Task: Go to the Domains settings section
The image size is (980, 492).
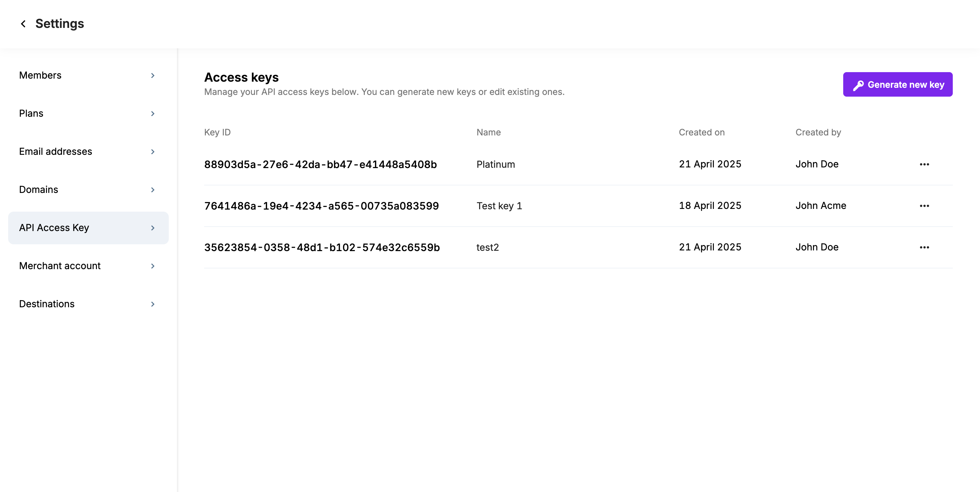Action: [38, 190]
